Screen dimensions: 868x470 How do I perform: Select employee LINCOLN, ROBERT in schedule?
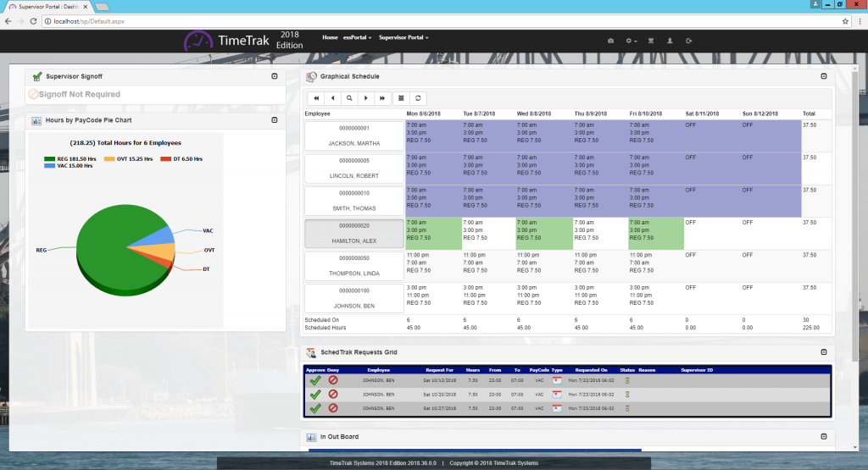tap(354, 169)
